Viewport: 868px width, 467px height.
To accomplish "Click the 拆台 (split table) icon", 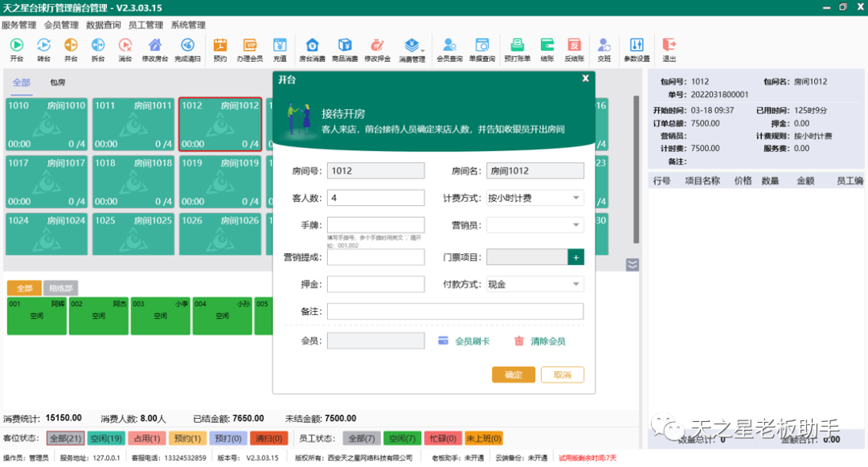I will point(98,50).
